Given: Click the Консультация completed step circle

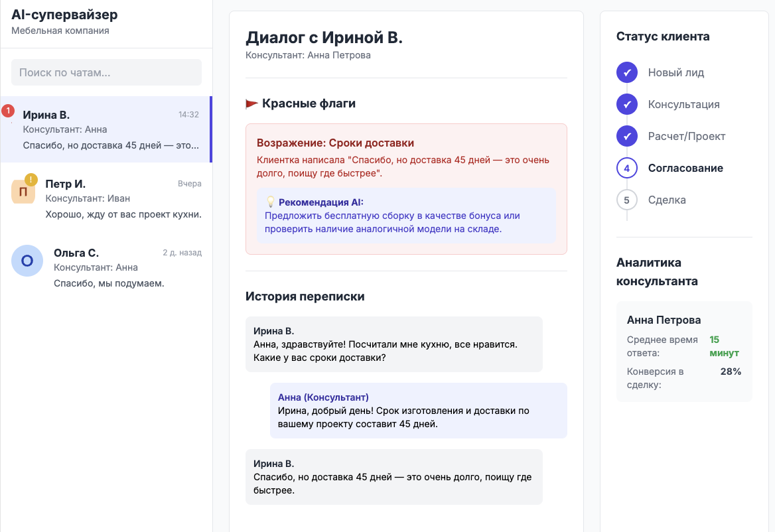Looking at the screenshot, I should 627,104.
